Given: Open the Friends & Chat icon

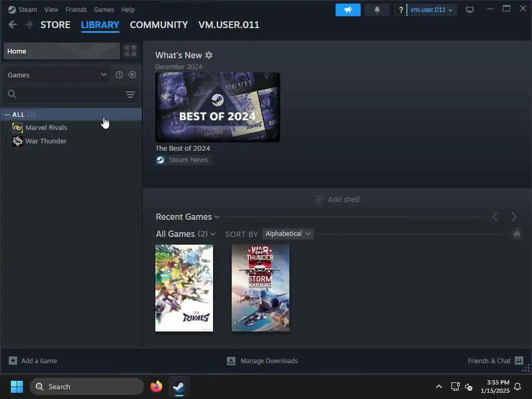Looking at the screenshot, I should [519, 361].
